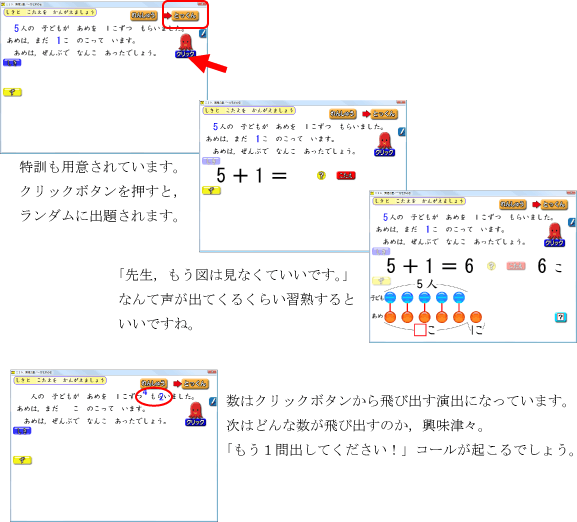The width and height of the screenshot is (577, 522).
Task: Click the blue しき button in the bottom window
Action: pos(22,431)
